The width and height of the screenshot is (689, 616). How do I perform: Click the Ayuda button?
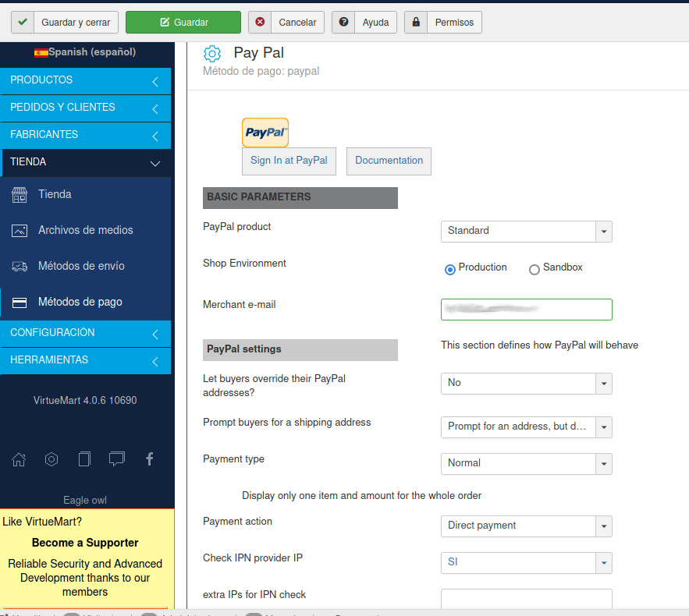[364, 22]
